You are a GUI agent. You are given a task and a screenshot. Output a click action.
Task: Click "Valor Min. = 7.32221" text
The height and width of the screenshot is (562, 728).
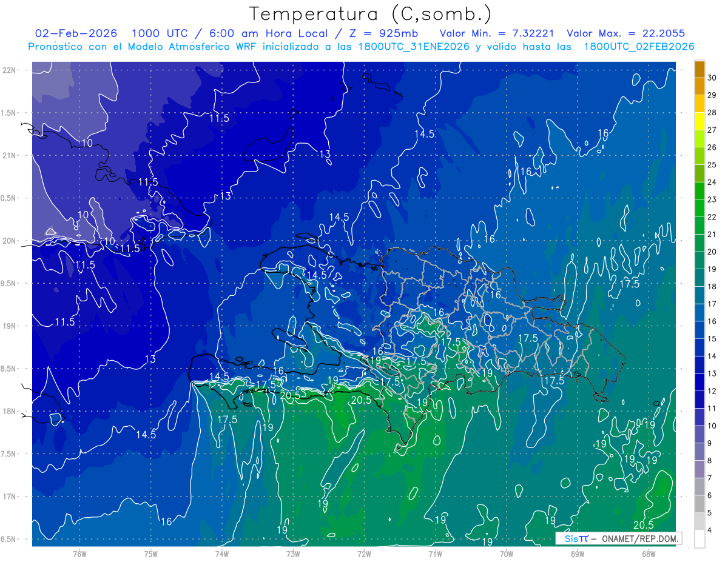(496, 33)
